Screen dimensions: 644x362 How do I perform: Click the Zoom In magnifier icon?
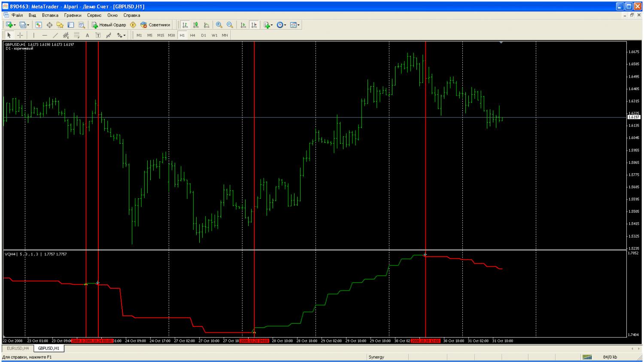click(x=219, y=25)
